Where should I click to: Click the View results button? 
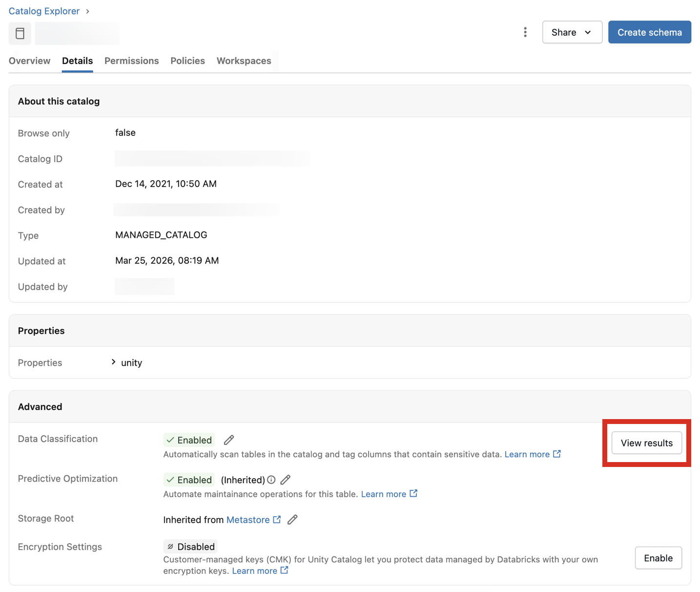[x=646, y=443]
